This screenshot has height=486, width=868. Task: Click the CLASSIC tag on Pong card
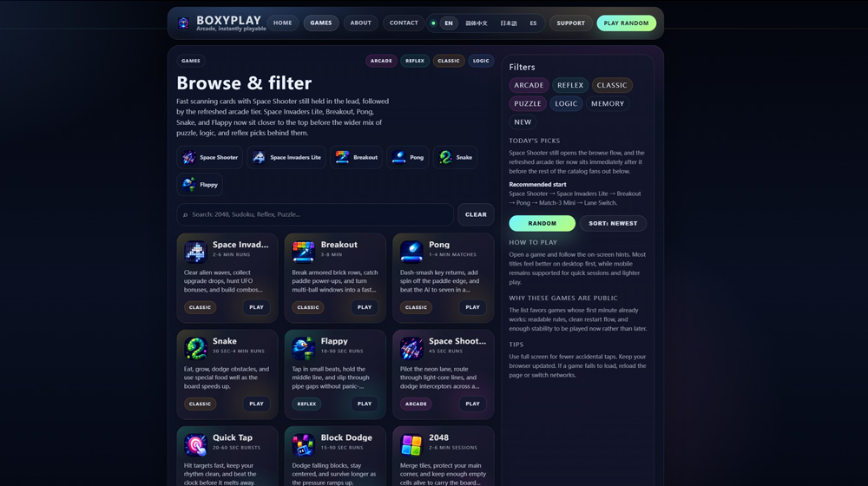pyautogui.click(x=416, y=307)
